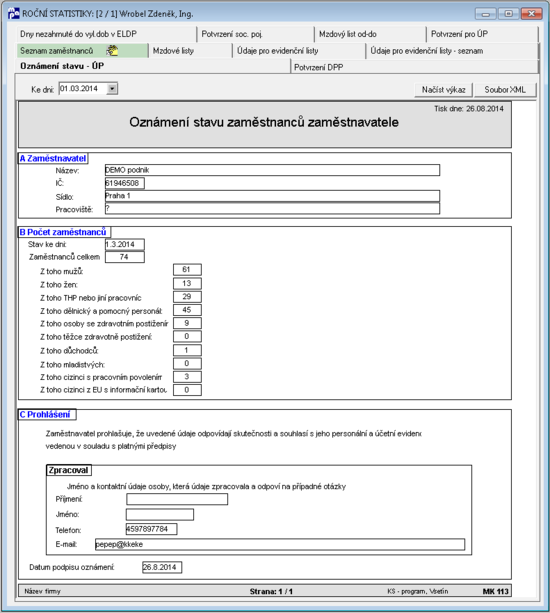550x613 pixels.
Task: Switch to Potvrzení DPP tab
Action: click(x=414, y=67)
